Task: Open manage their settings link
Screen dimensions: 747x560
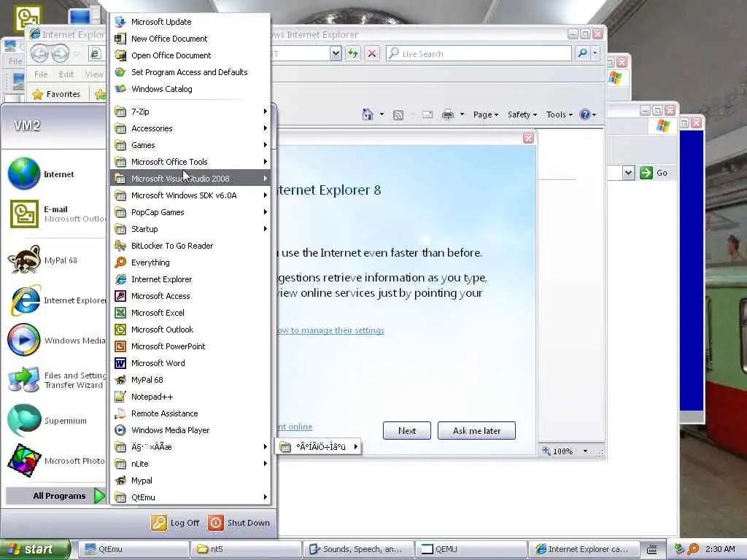Action: click(330, 330)
